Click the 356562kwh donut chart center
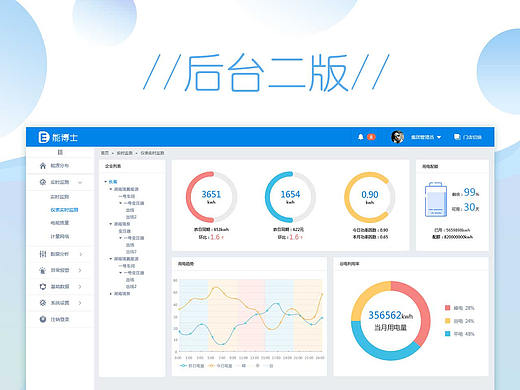The width and height of the screenshot is (520, 390). click(390, 320)
